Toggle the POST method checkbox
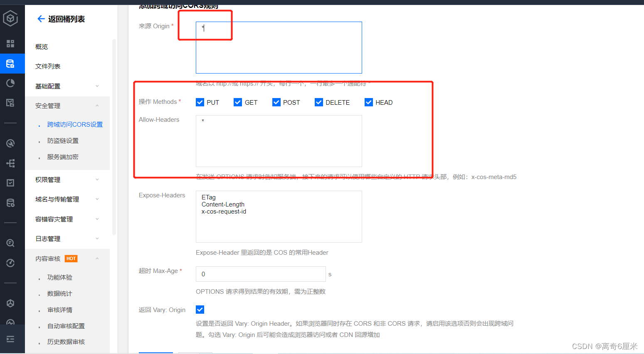This screenshot has height=354, width=644. [x=276, y=102]
